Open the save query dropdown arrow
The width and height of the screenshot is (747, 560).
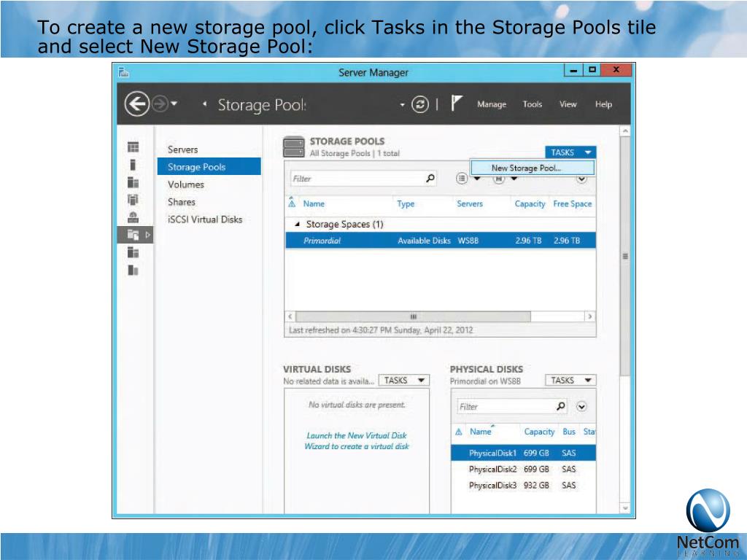(x=514, y=179)
